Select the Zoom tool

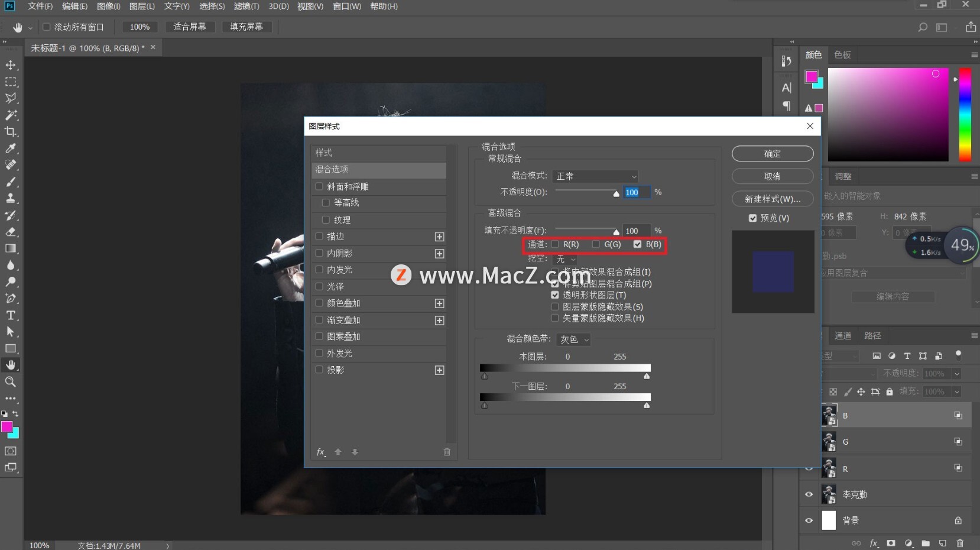click(x=11, y=382)
